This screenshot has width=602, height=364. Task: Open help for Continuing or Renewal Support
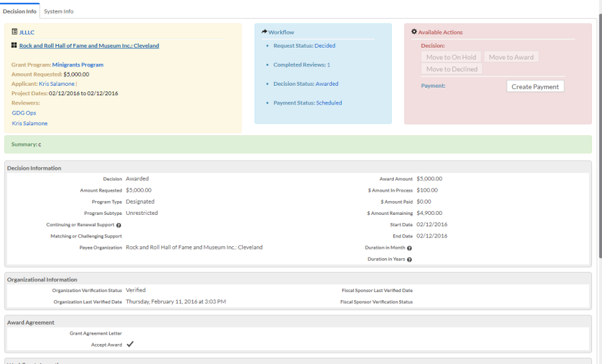(119, 224)
